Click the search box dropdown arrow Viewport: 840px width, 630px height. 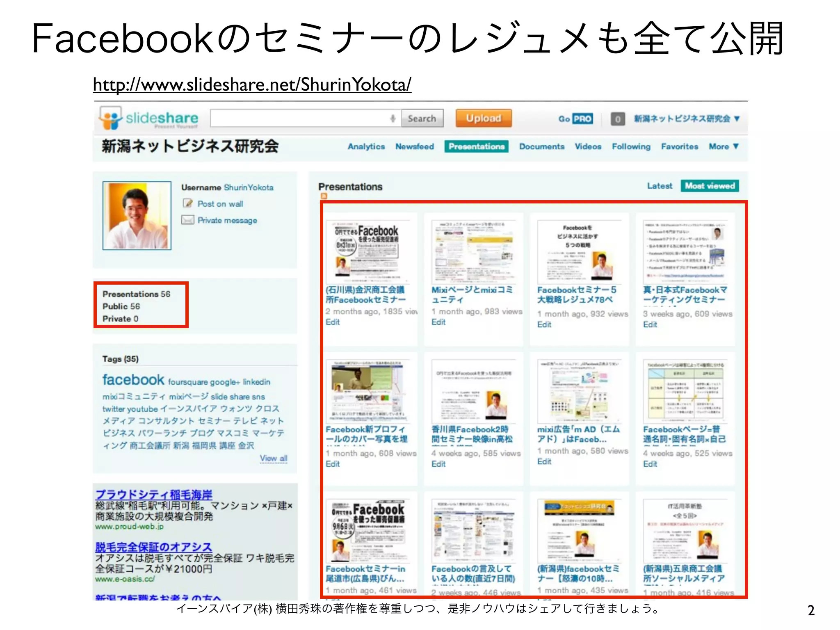393,119
